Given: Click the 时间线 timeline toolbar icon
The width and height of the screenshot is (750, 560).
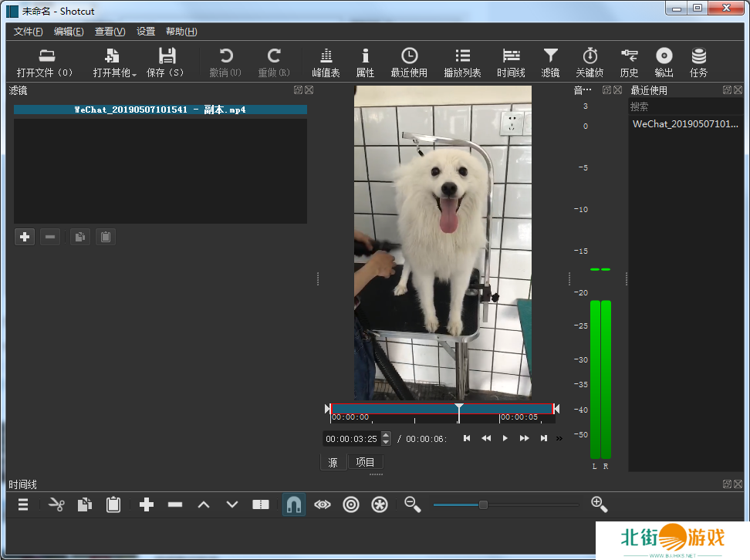Looking at the screenshot, I should click(x=511, y=62).
